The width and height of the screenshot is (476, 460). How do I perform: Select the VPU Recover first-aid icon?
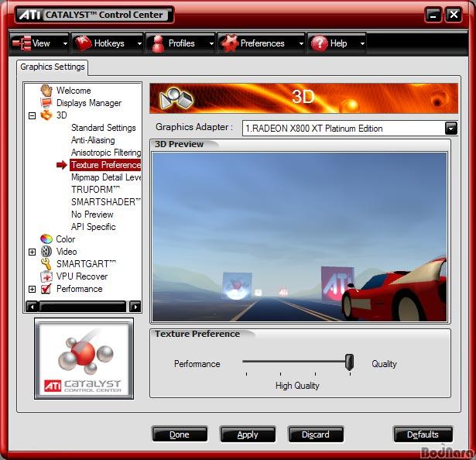pyautogui.click(x=46, y=276)
